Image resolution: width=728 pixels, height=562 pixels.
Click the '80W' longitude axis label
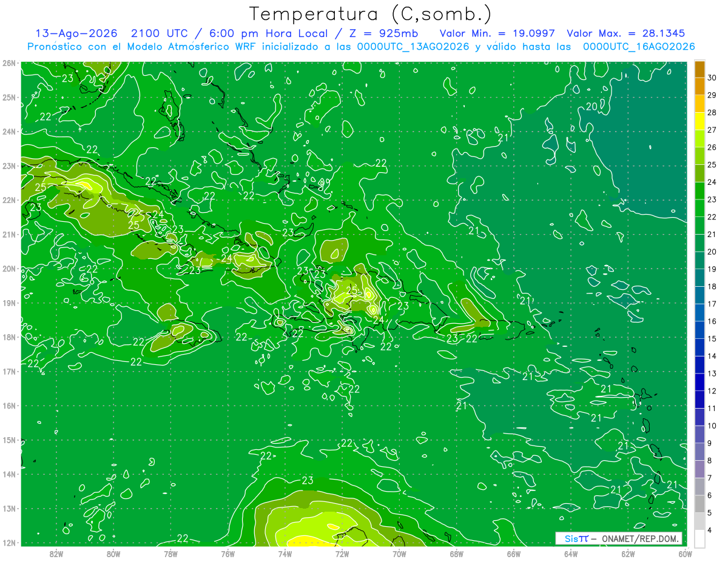[x=113, y=554]
